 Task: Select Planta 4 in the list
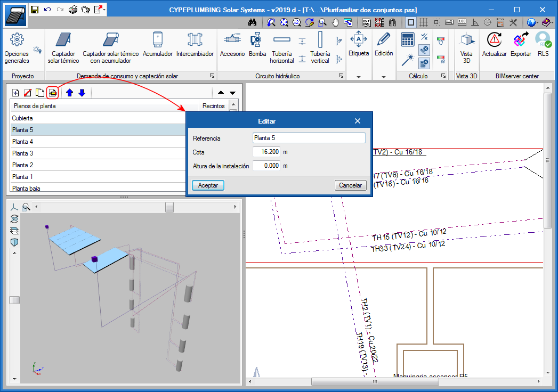pos(98,142)
